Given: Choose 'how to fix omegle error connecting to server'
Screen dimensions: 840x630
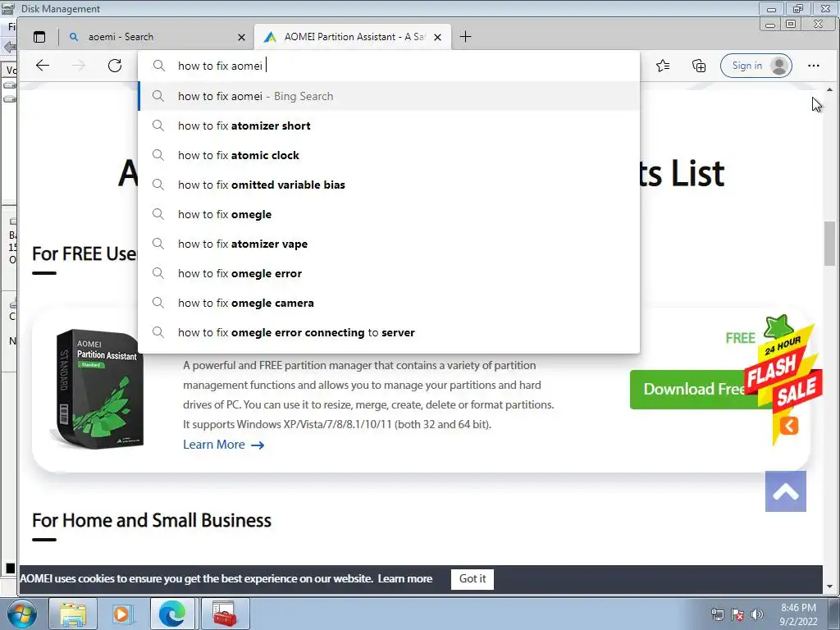Looking at the screenshot, I should pos(389,332).
